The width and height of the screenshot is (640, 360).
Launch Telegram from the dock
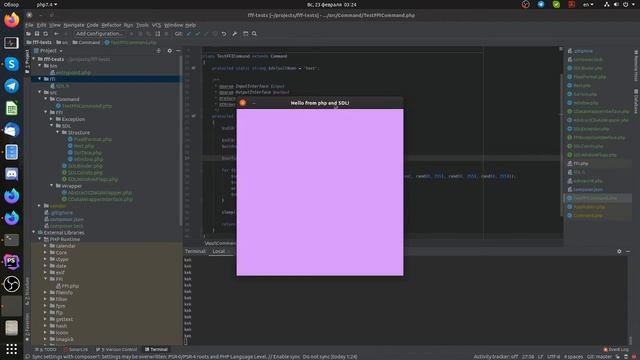pos(11,86)
